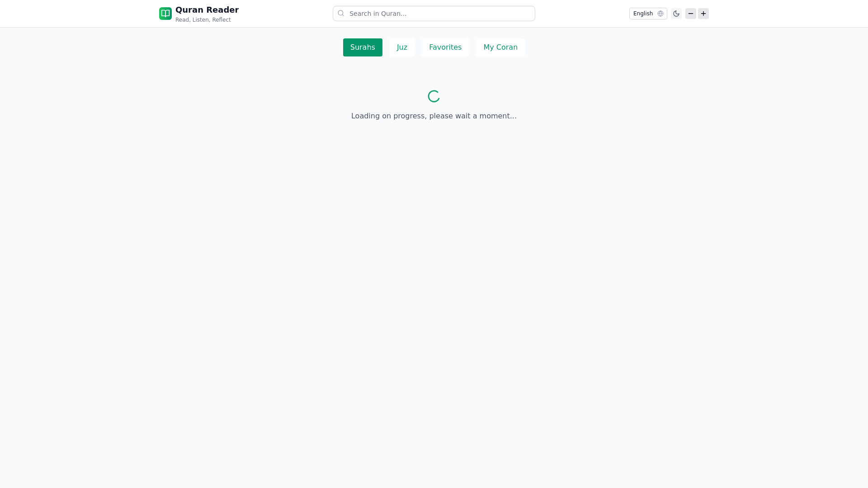Open the English language dropdown
The image size is (868, 488).
pyautogui.click(x=648, y=14)
